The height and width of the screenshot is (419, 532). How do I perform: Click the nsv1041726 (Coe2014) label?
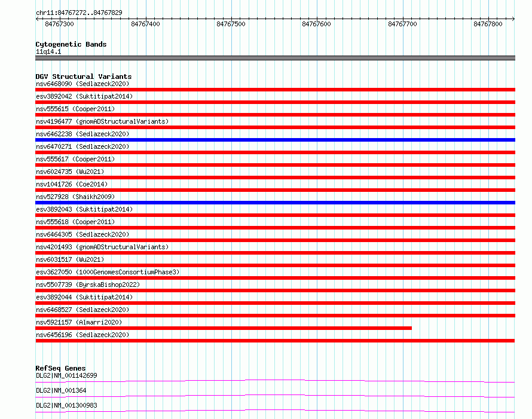pos(72,184)
